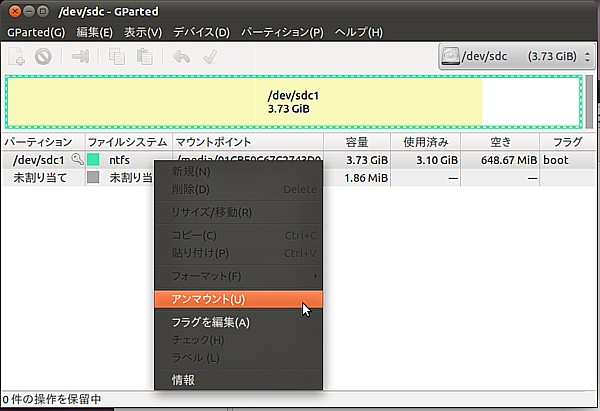Open the GParted(G) menu
The image size is (600, 411).
click(x=36, y=32)
